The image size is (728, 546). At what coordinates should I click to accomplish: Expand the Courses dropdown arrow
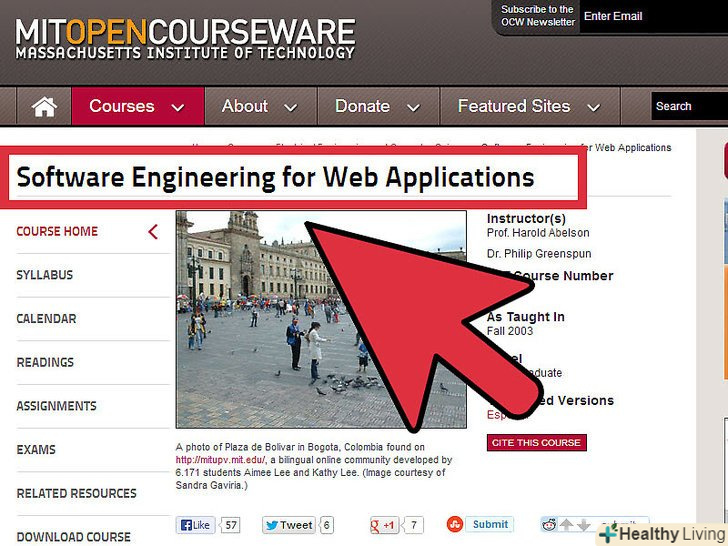click(x=178, y=108)
